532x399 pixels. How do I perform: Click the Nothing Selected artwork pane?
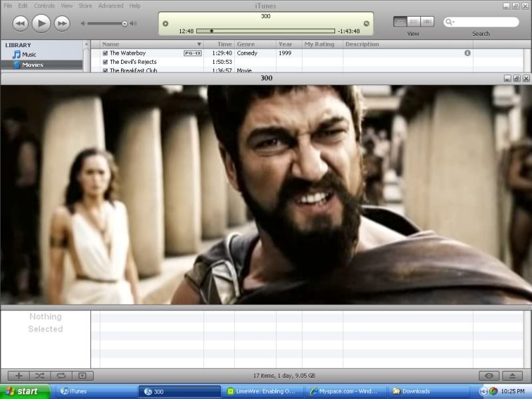(45, 339)
